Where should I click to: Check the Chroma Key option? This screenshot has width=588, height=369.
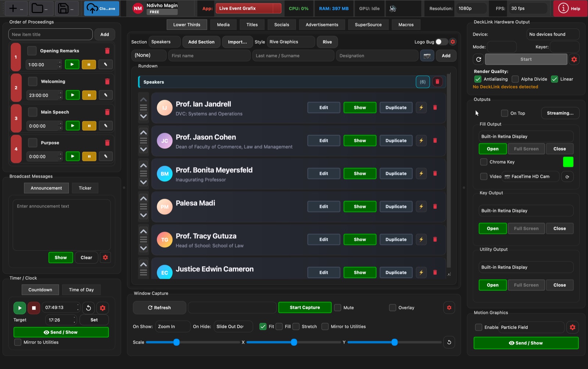click(x=484, y=162)
